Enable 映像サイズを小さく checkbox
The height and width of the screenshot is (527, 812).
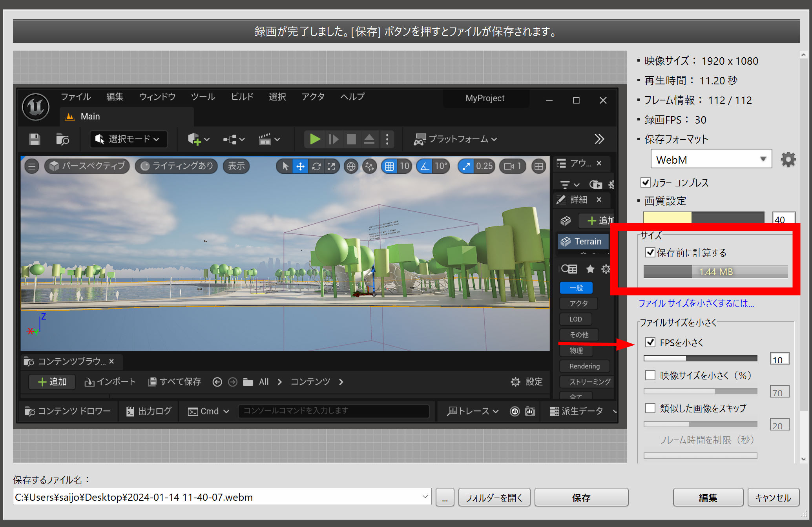[650, 375]
